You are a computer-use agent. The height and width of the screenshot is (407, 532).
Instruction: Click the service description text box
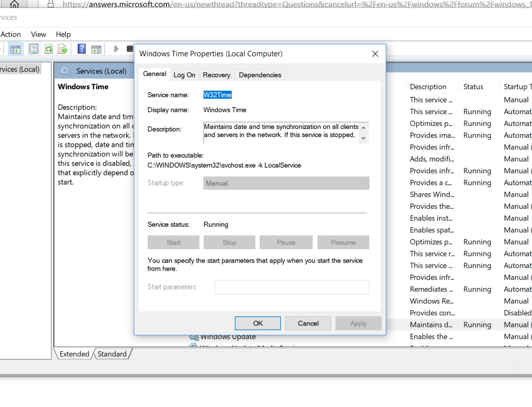[281, 133]
